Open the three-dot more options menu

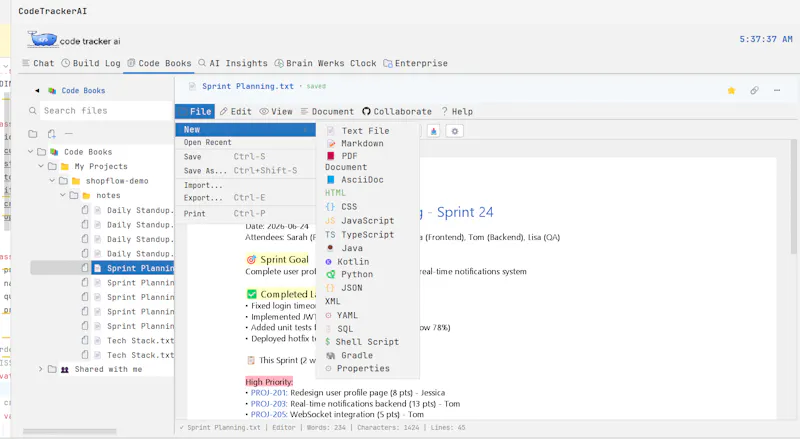[x=777, y=90]
